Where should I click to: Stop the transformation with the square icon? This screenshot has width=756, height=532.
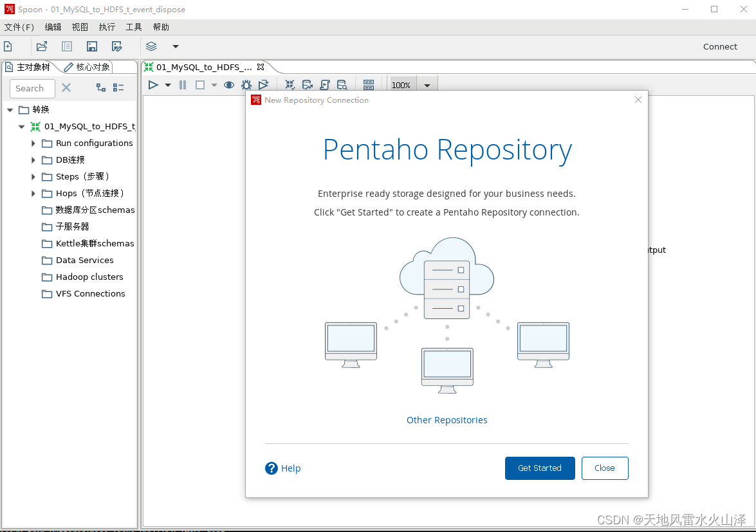tap(200, 85)
